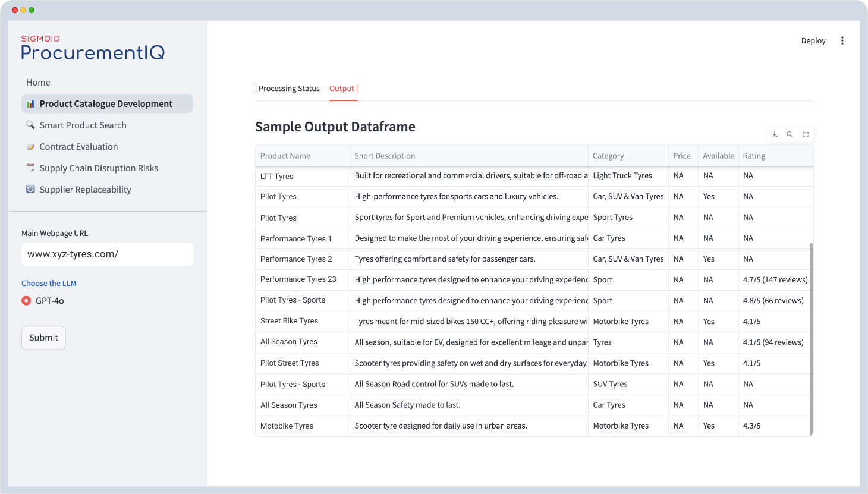This screenshot has height=494, width=868.
Task: Expand dataframe to fullscreen view
Action: [806, 134]
